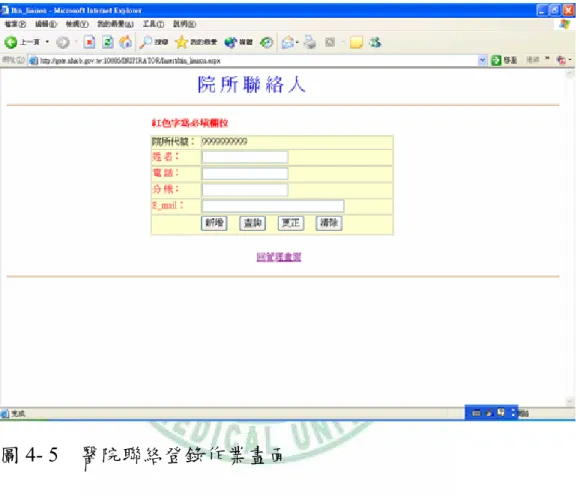Click the E_mail text field
This screenshot has height=503, width=580.
273,206
